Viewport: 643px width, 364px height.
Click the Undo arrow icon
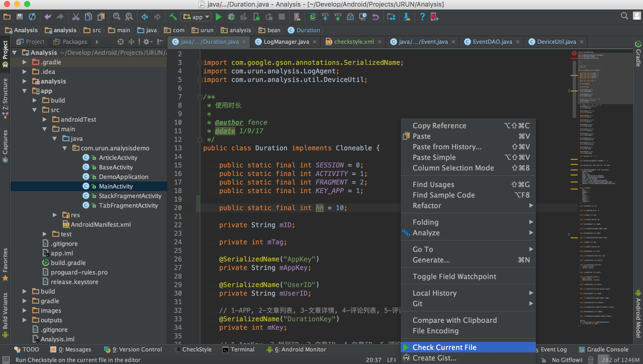click(48, 17)
